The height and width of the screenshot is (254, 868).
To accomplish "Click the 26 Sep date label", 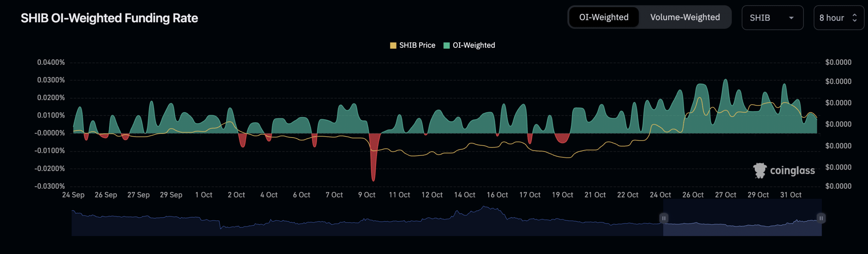I will click(x=106, y=195).
